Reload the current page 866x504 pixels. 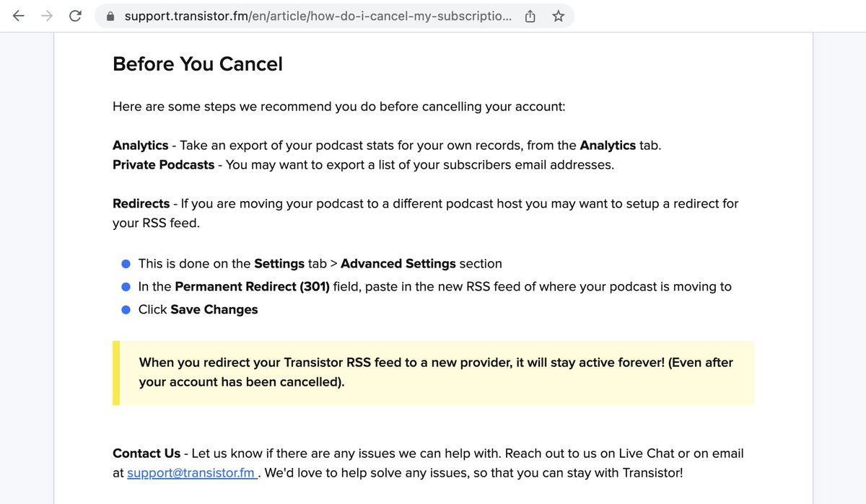coord(75,16)
